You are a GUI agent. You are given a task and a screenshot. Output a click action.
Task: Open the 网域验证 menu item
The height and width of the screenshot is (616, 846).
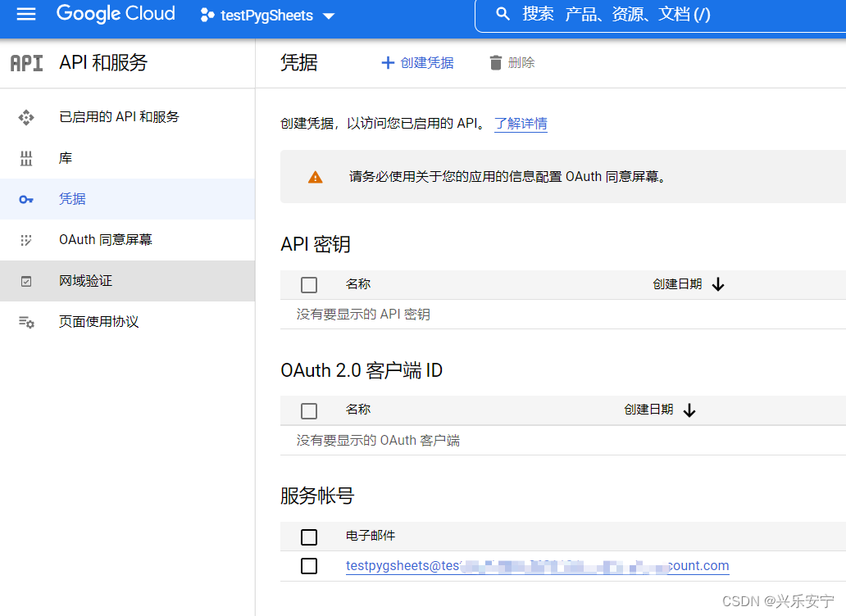[x=127, y=281]
